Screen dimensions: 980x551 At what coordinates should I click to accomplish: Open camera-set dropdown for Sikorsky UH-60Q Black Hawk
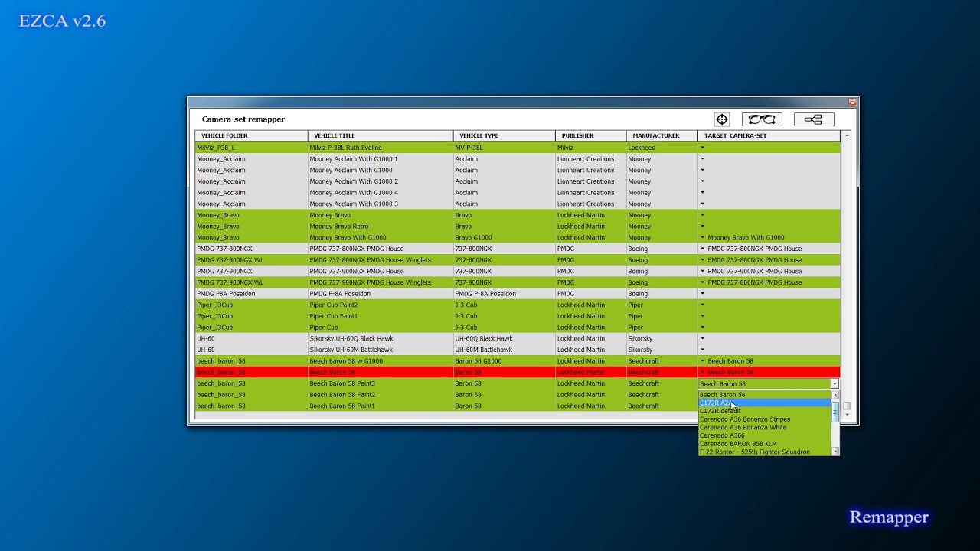pyautogui.click(x=702, y=338)
